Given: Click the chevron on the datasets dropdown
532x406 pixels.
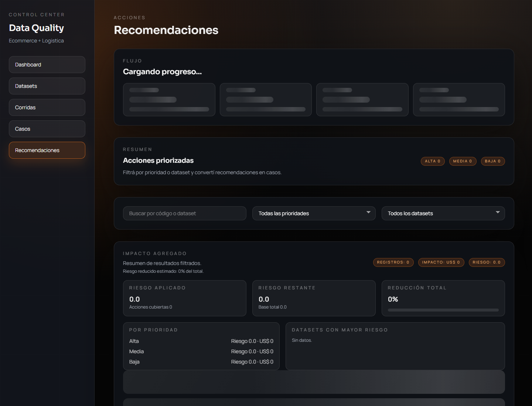Looking at the screenshot, I should click(497, 213).
